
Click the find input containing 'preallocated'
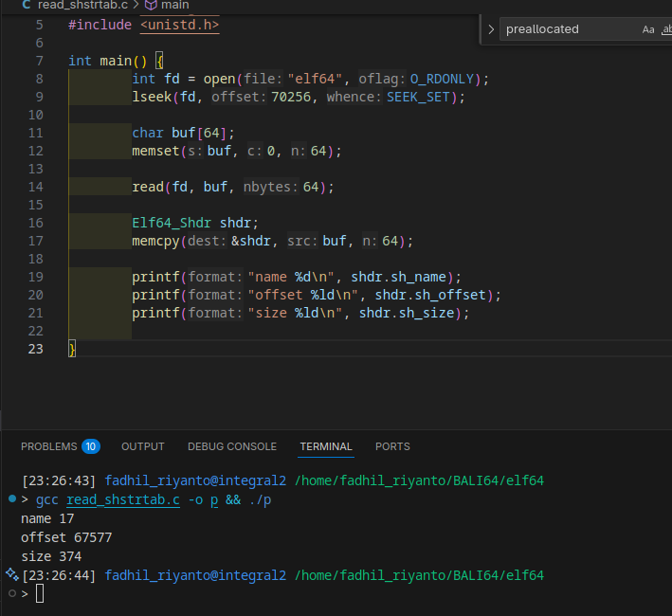pos(567,29)
